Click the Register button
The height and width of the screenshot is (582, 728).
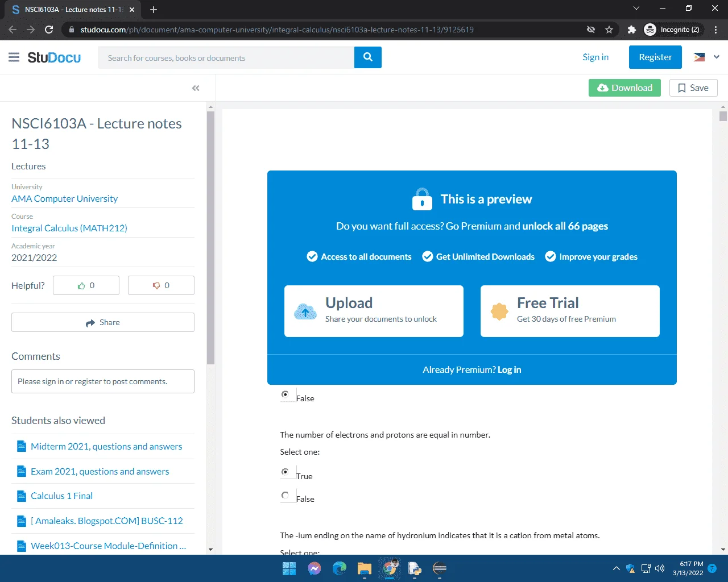655,57
